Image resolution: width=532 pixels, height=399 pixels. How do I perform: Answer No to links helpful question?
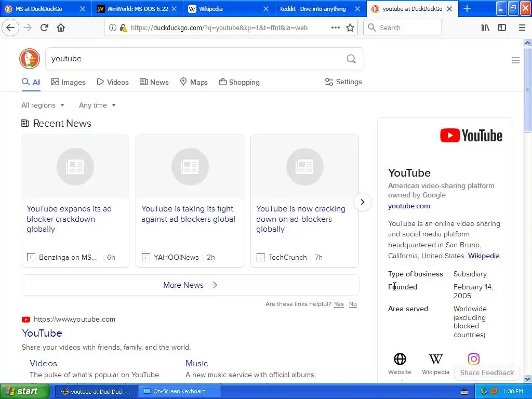tap(353, 304)
